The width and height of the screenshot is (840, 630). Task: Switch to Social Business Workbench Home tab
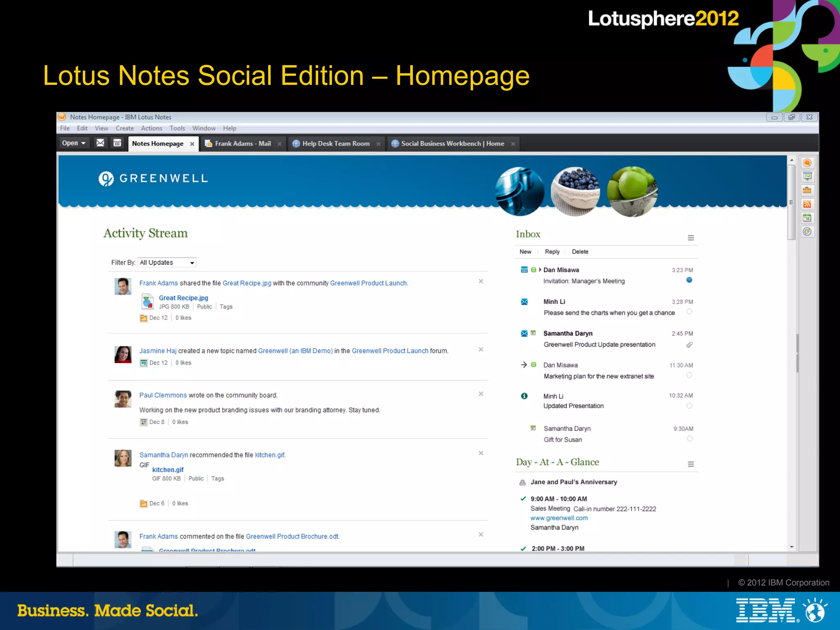tap(453, 143)
